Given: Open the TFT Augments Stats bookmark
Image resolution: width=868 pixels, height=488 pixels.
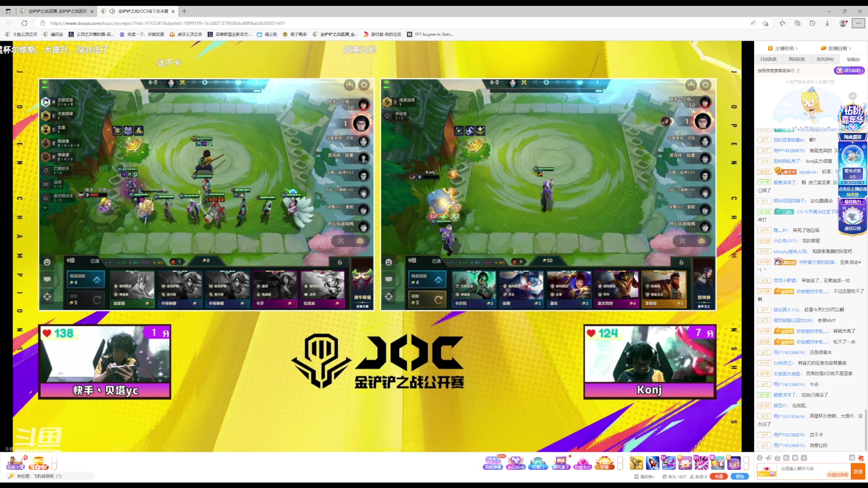Looking at the screenshot, I should (430, 34).
